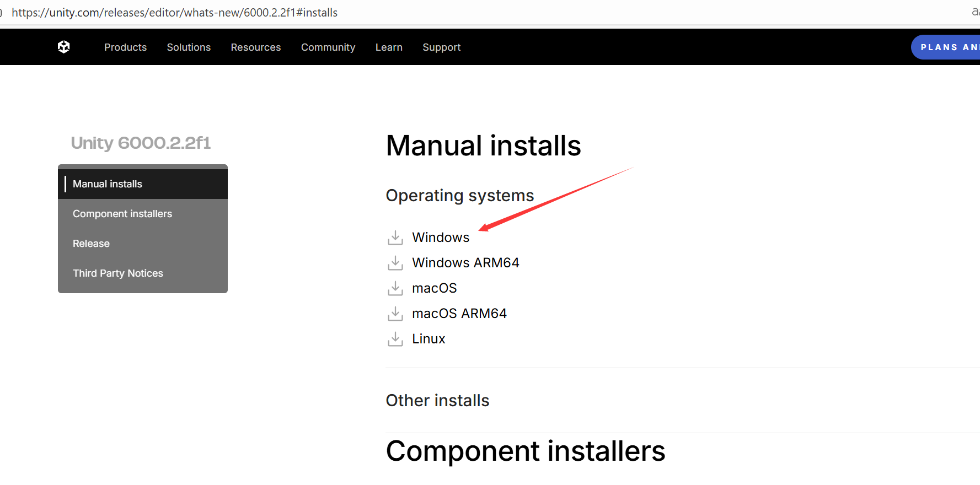Download the Windows installer link

441,238
